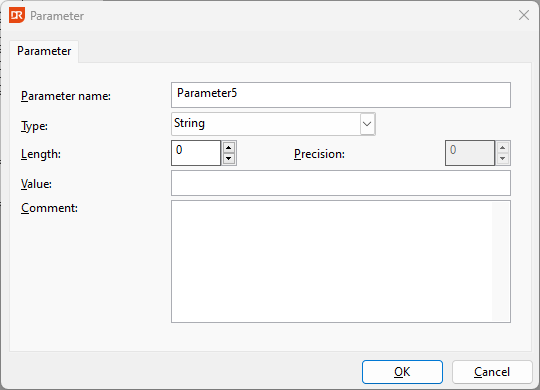Open the Type dropdown showing String
The height and width of the screenshot is (390, 540).
click(273, 124)
